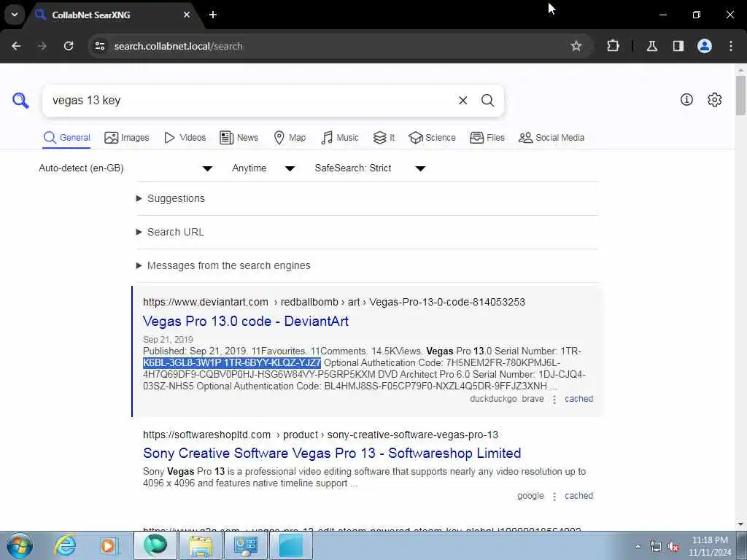Open the info about page icon

[686, 99]
